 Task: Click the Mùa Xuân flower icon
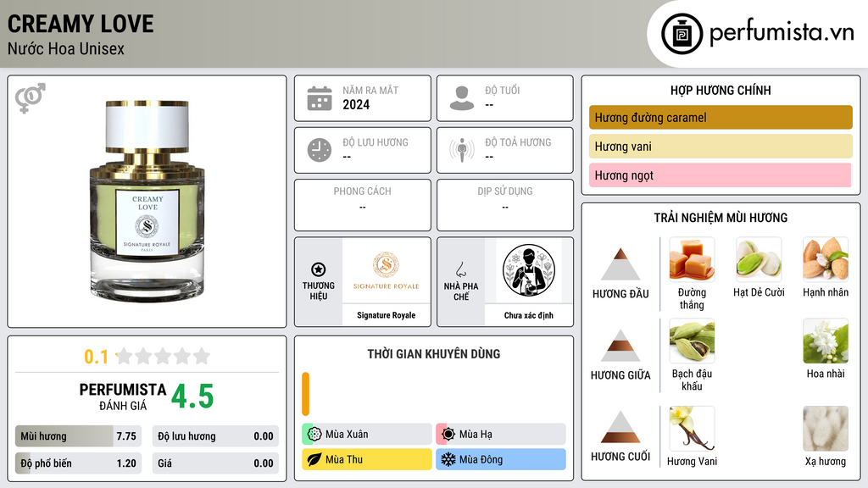click(x=314, y=435)
